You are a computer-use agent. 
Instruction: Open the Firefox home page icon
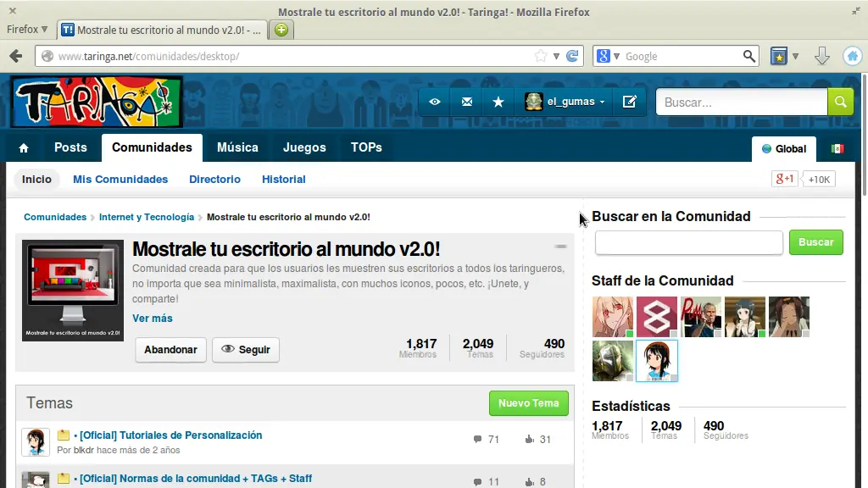(x=853, y=56)
